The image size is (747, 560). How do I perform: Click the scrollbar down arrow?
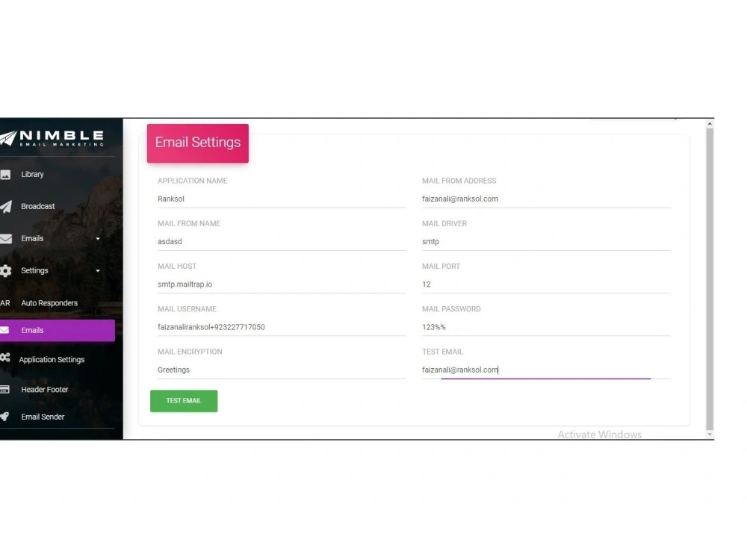point(710,435)
